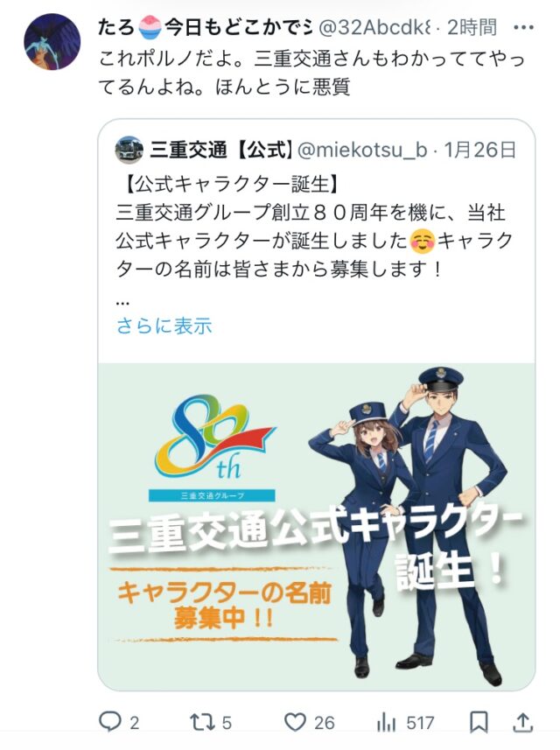Open the poster's profile avatar
560x750 pixels.
[x=52, y=42]
